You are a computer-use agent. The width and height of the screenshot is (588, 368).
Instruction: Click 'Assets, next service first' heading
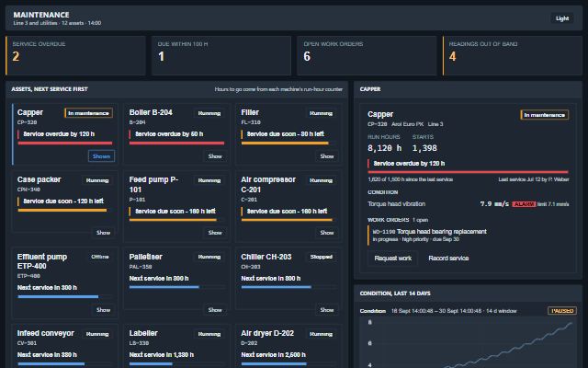click(50, 89)
